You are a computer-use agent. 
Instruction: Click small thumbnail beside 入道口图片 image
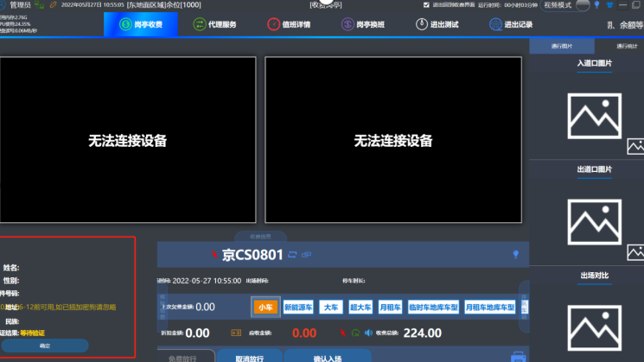coord(635,147)
